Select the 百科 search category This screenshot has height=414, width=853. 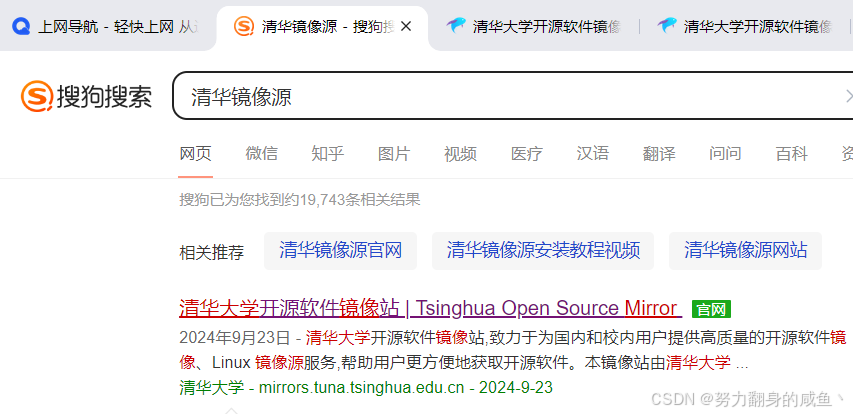792,154
